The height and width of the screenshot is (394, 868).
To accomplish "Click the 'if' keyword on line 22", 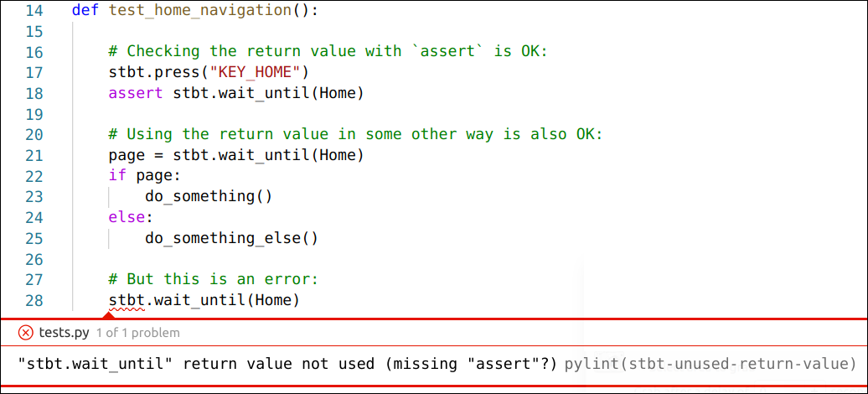I will [117, 176].
